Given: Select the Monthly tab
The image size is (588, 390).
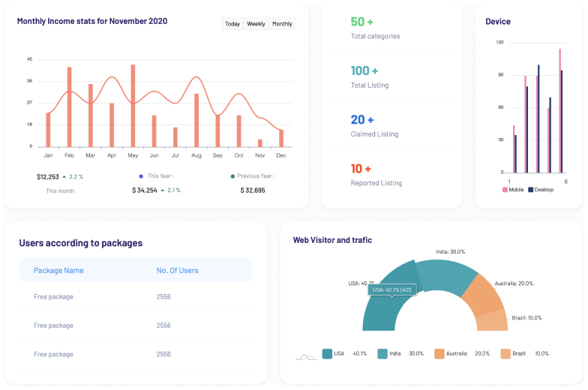Looking at the screenshot, I should tap(282, 24).
